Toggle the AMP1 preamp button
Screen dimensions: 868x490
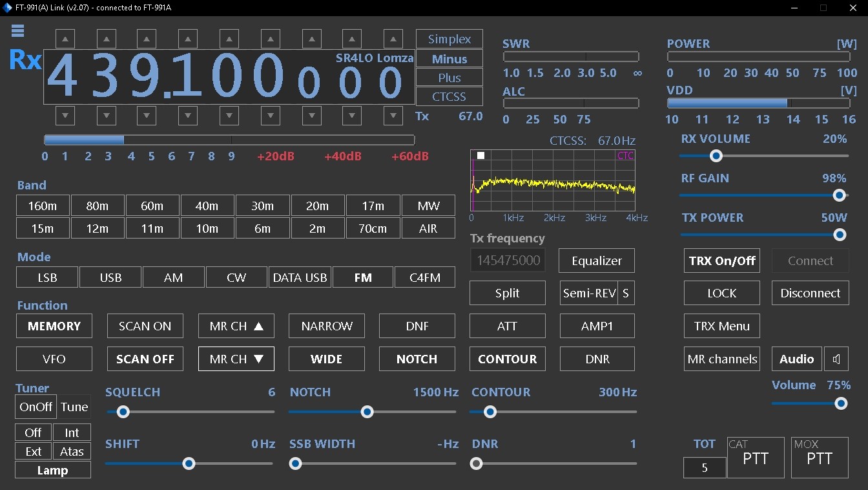point(597,326)
